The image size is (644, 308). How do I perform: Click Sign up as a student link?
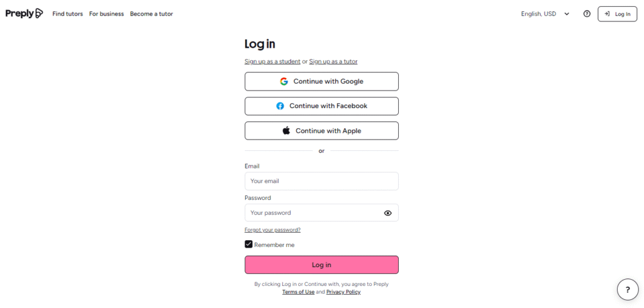pyautogui.click(x=272, y=62)
